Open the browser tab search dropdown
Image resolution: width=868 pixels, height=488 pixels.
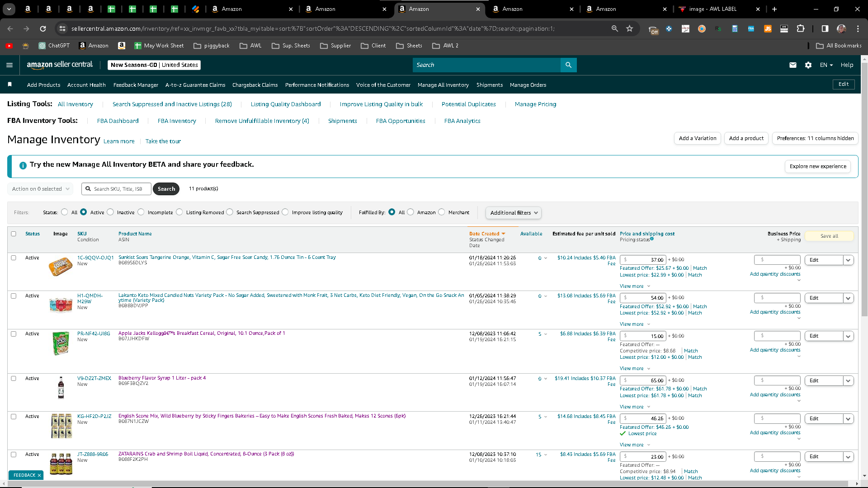(9, 9)
